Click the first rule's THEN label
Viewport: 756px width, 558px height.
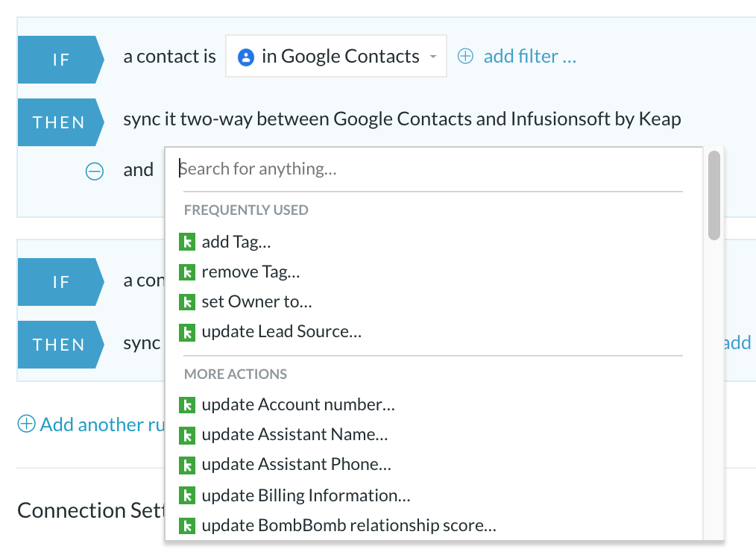[60, 122]
